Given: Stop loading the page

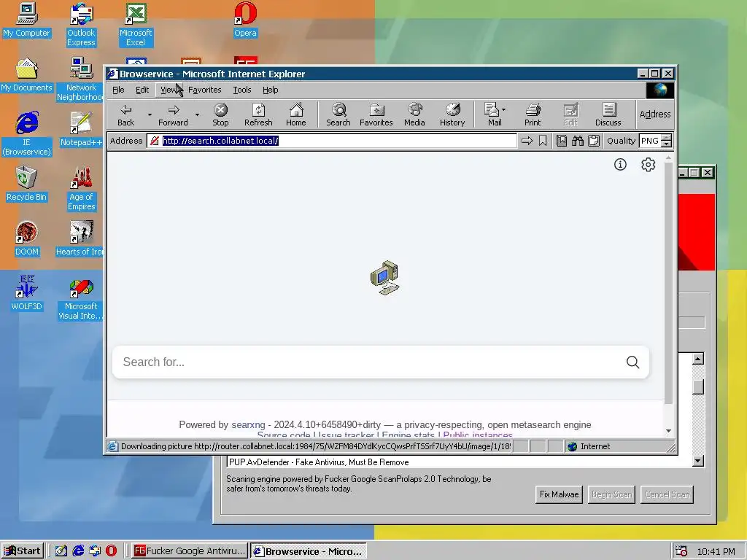Looking at the screenshot, I should coord(220,114).
